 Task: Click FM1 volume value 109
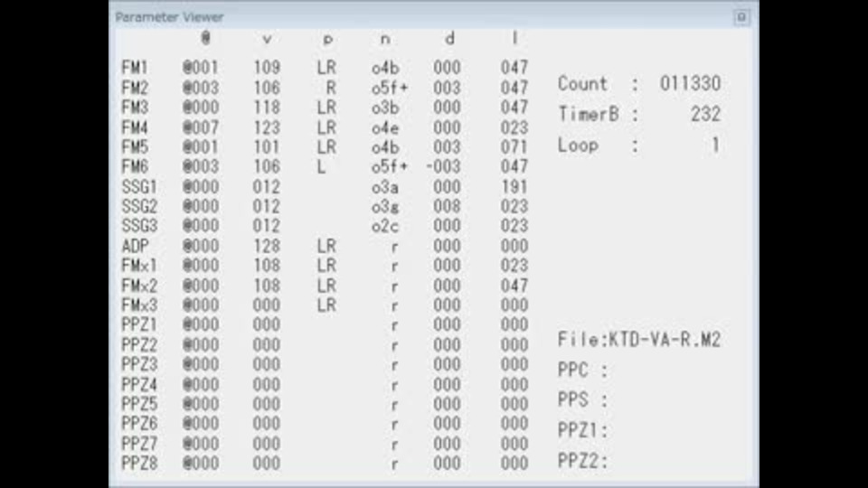(267, 68)
